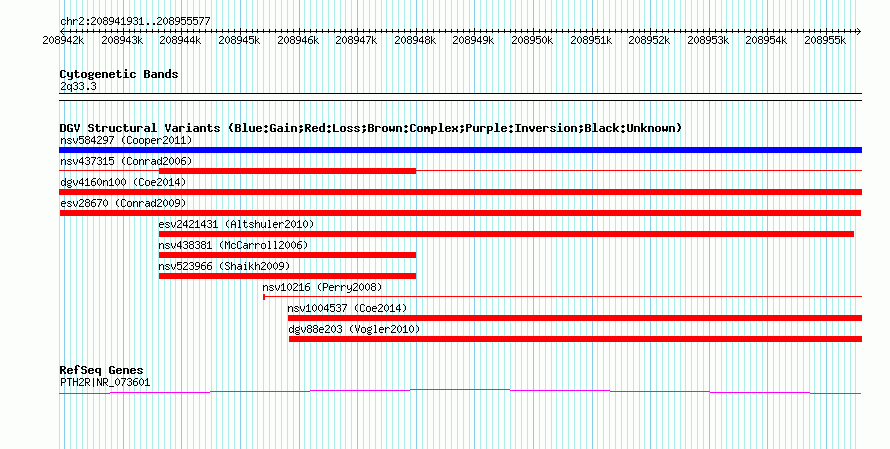Click the 208942k ruler tick label
The height and width of the screenshot is (449, 890).
pyautogui.click(x=64, y=41)
